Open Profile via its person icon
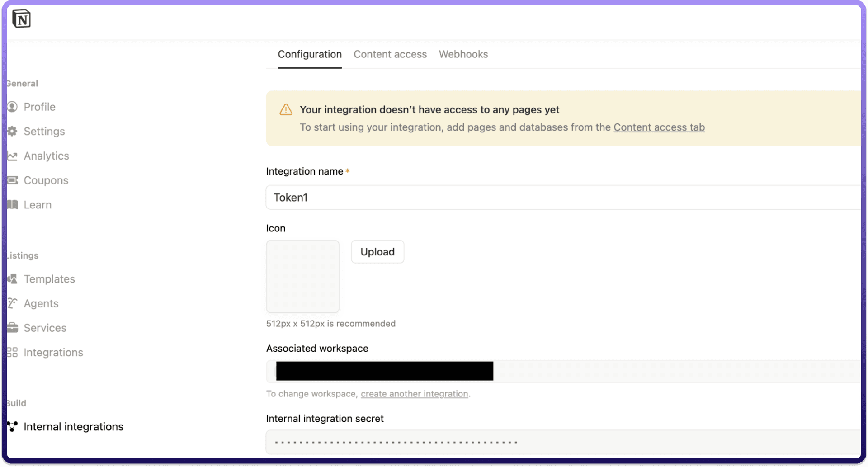 (12, 107)
